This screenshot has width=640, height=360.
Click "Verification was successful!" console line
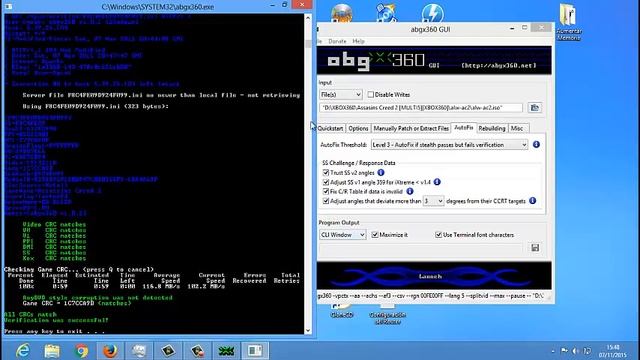tap(56, 320)
